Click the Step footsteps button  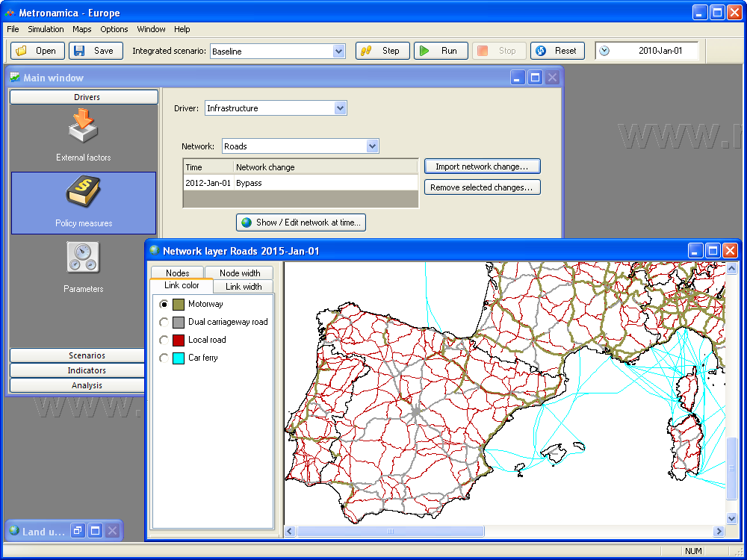click(x=382, y=51)
